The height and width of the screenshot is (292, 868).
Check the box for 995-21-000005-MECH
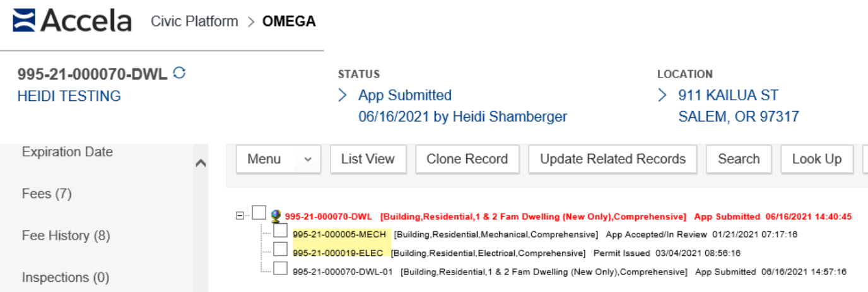[281, 231]
